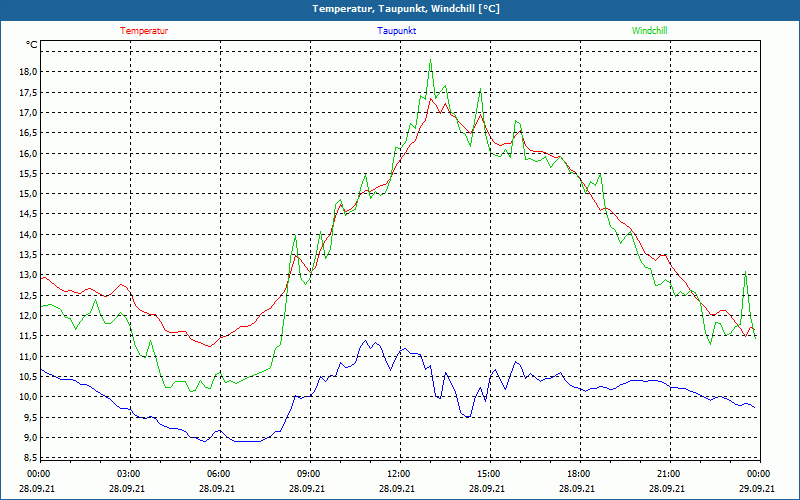Click the 10,0 y-axis value label
Image resolution: width=800 pixels, height=500 pixels.
(x=27, y=397)
